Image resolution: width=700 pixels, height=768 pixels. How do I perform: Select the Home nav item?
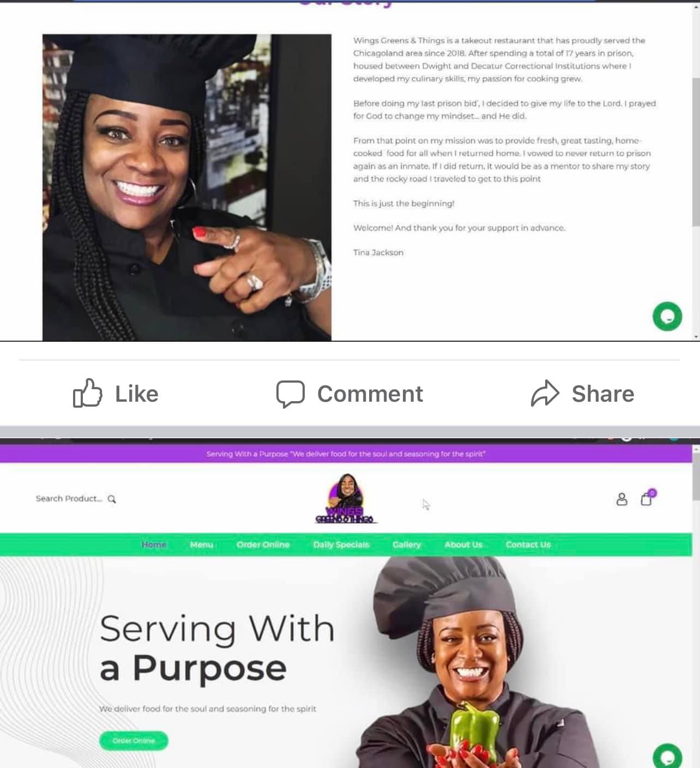[154, 545]
